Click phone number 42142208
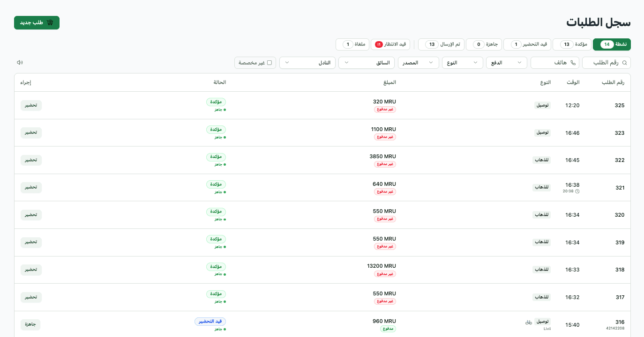The image size is (644, 337). (615, 329)
